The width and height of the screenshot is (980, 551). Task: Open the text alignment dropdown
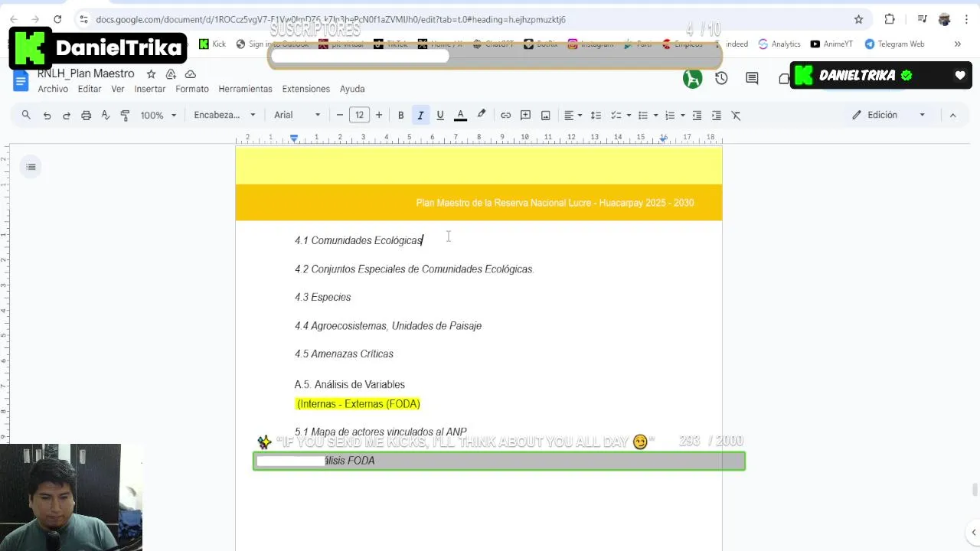coord(573,115)
